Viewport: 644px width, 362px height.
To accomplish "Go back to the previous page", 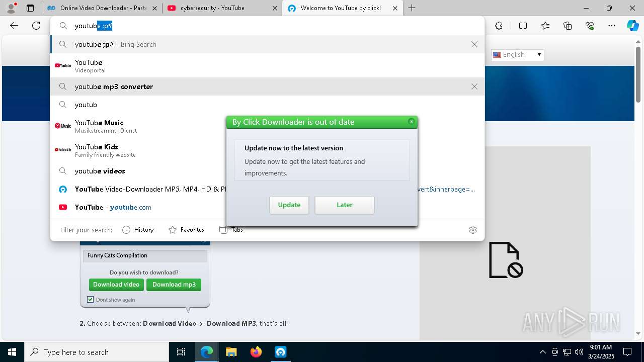I will 14,26.
